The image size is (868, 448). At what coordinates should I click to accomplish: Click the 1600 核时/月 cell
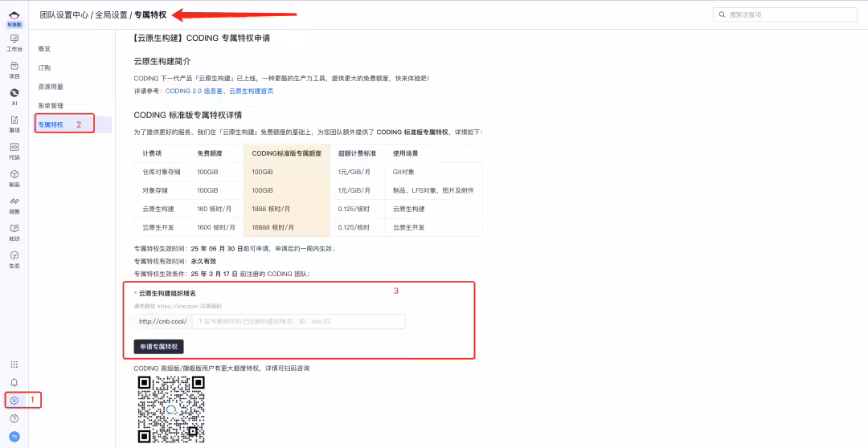pyautogui.click(x=216, y=227)
